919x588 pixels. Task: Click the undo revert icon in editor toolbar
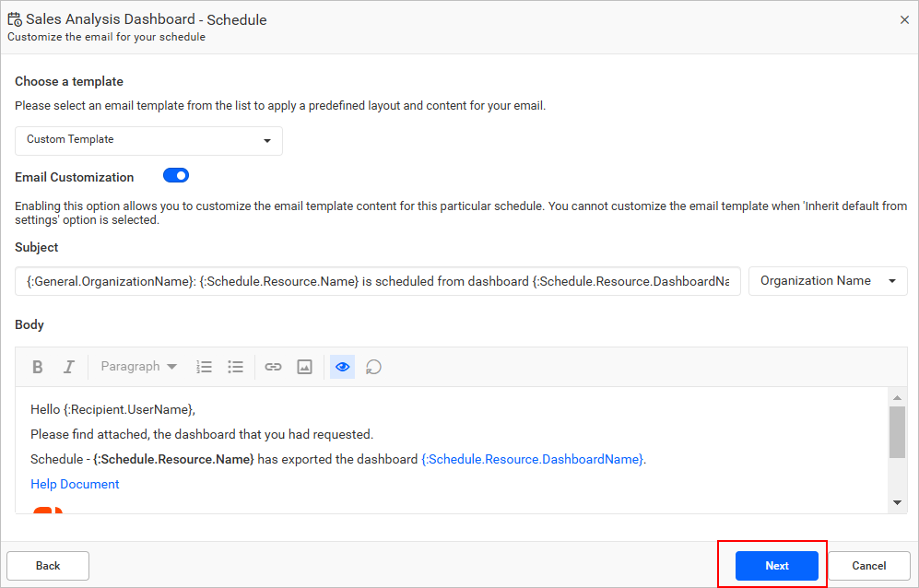pyautogui.click(x=371, y=366)
